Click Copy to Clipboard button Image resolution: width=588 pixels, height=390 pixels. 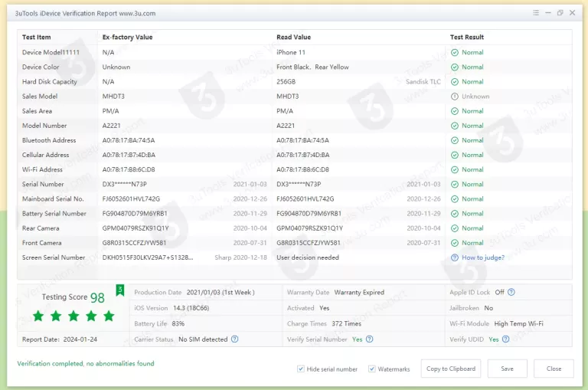point(451,369)
